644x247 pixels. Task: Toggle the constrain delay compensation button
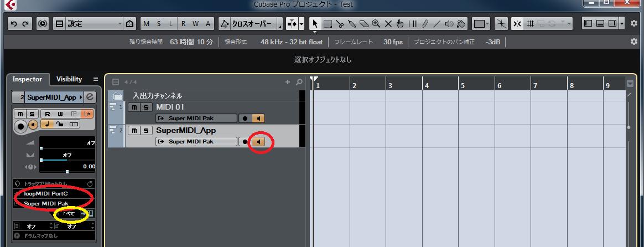42,24
